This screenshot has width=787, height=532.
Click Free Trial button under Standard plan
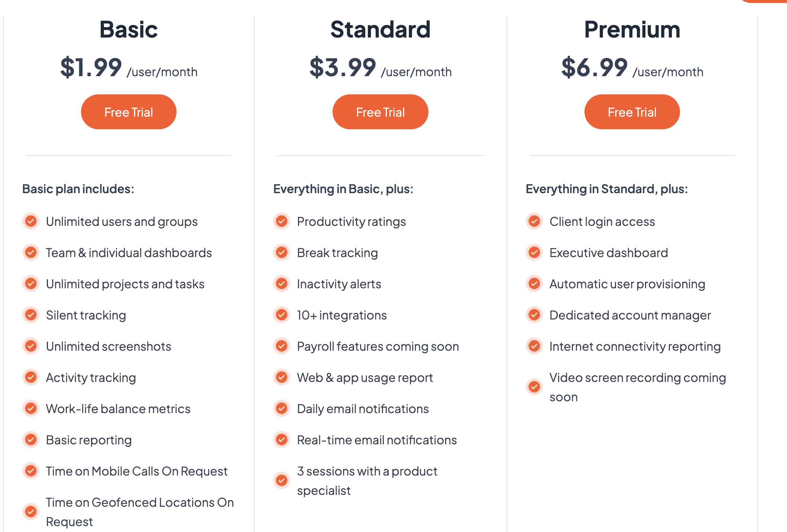pyautogui.click(x=380, y=112)
